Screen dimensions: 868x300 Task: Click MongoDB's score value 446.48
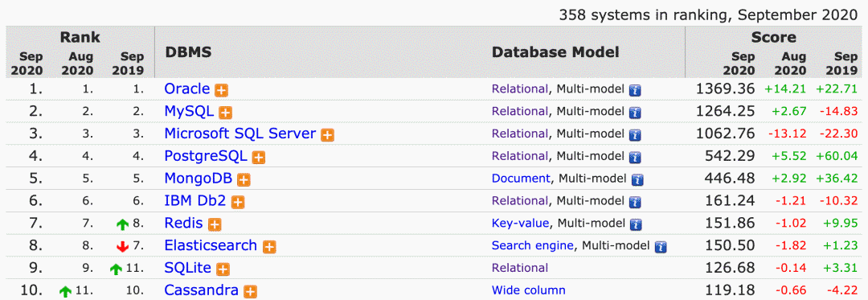pos(730,179)
